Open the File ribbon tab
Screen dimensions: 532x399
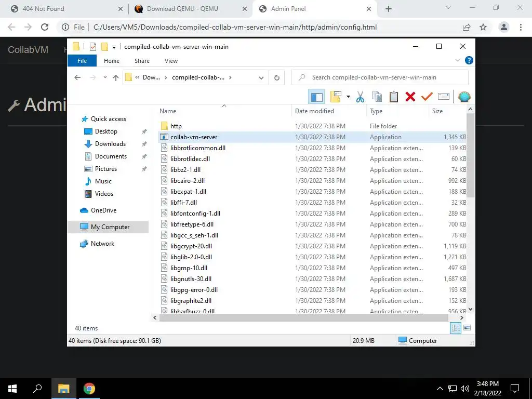click(82, 61)
